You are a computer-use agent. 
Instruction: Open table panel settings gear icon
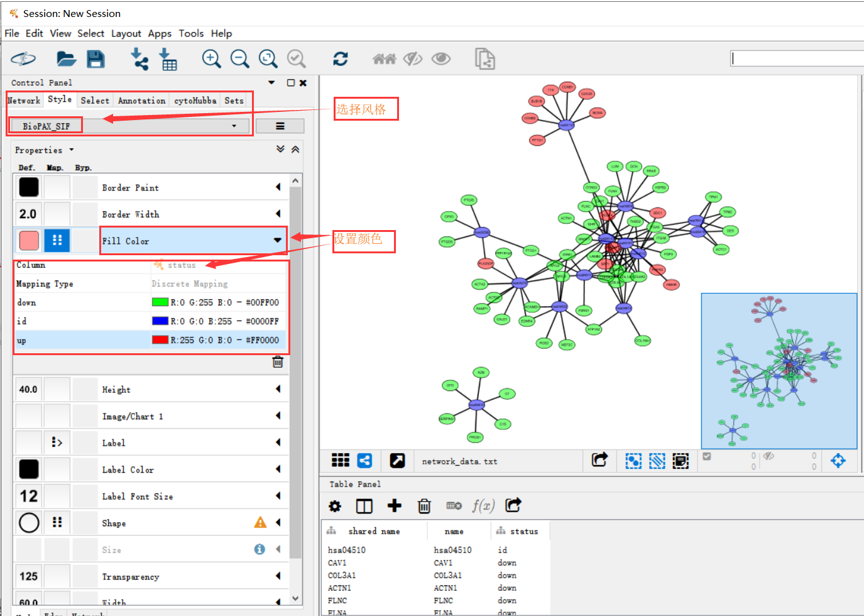point(335,506)
